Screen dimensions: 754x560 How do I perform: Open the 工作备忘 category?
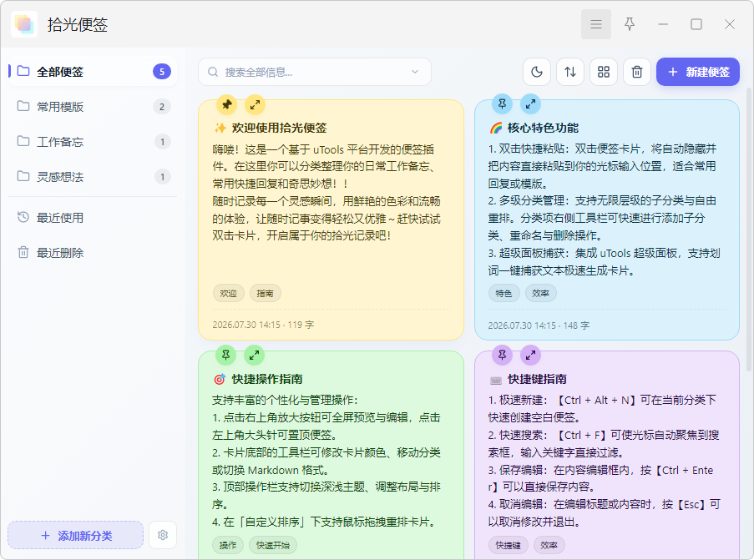(93, 142)
